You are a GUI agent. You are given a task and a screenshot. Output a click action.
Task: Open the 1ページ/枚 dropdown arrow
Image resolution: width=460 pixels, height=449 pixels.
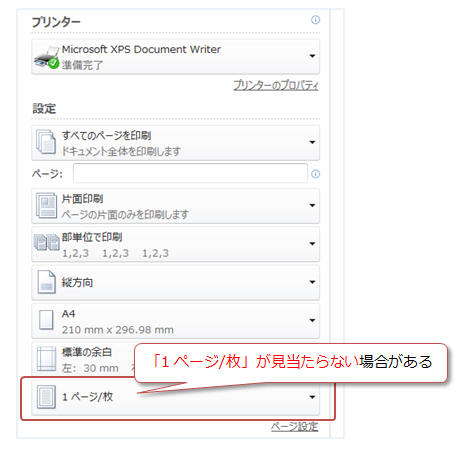312,397
